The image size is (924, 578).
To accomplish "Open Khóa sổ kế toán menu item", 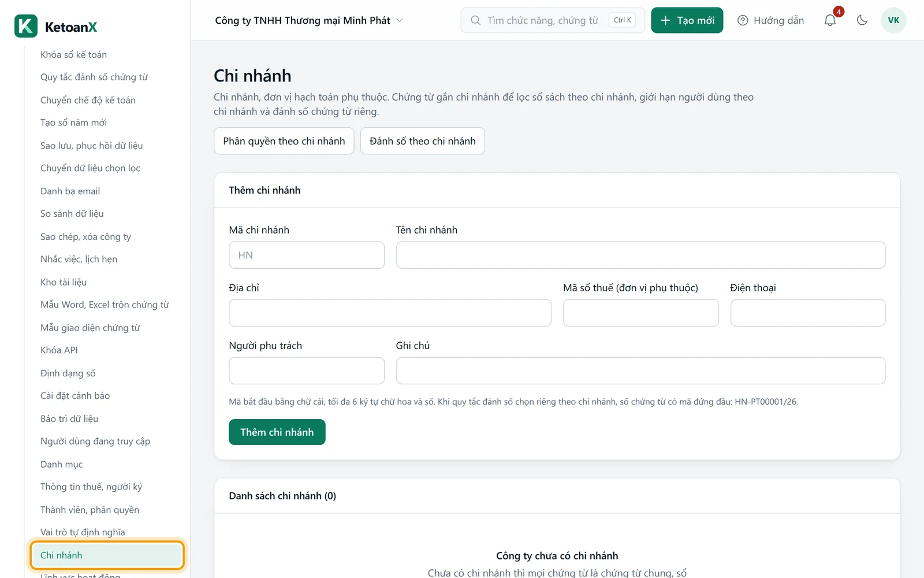I will point(74,54).
